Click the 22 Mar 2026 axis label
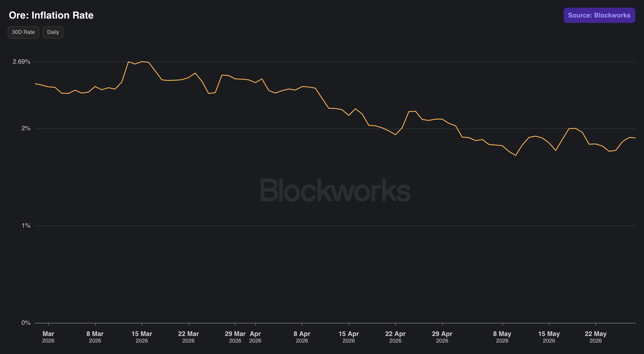This screenshot has height=354, width=644. pos(189,337)
